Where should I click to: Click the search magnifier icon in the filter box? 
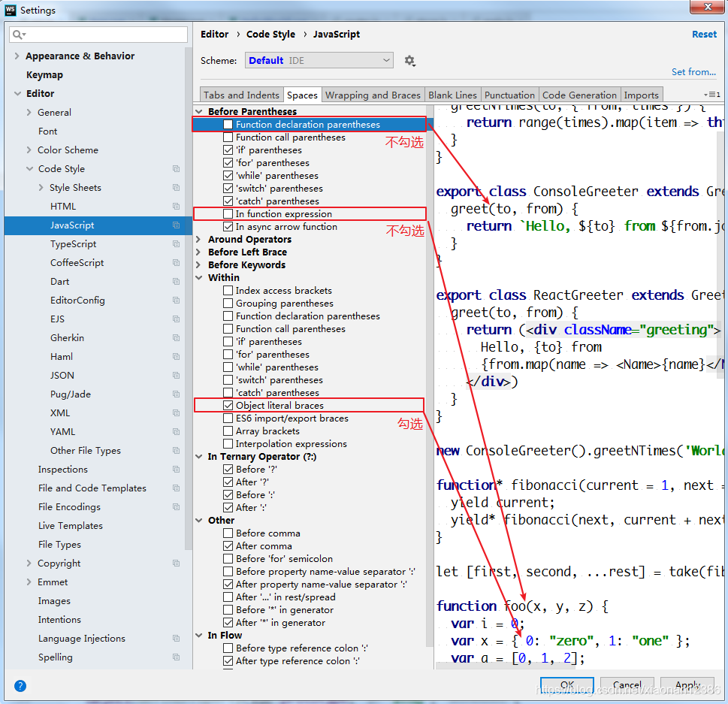click(x=19, y=35)
